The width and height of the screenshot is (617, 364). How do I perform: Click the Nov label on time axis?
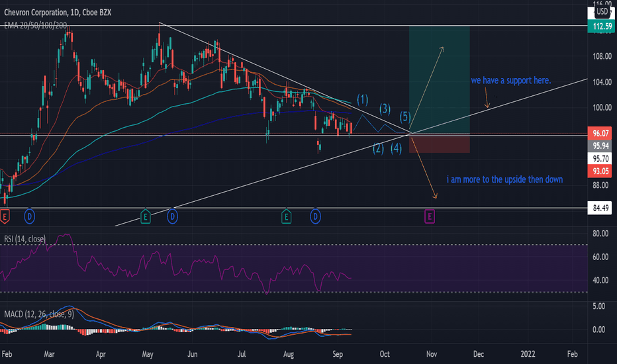click(x=432, y=354)
